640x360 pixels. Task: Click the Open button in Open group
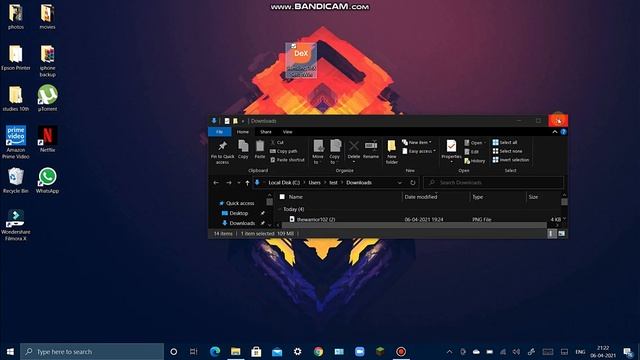pos(475,143)
